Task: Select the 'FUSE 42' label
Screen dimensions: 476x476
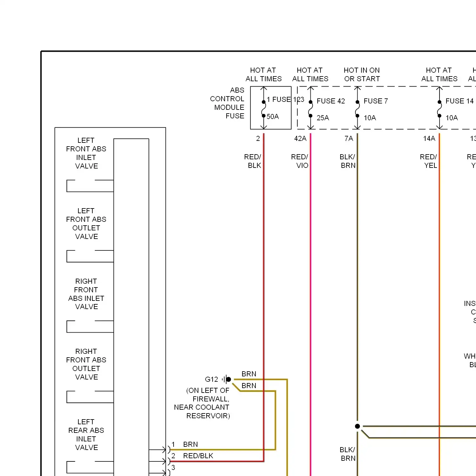Action: coord(331,101)
